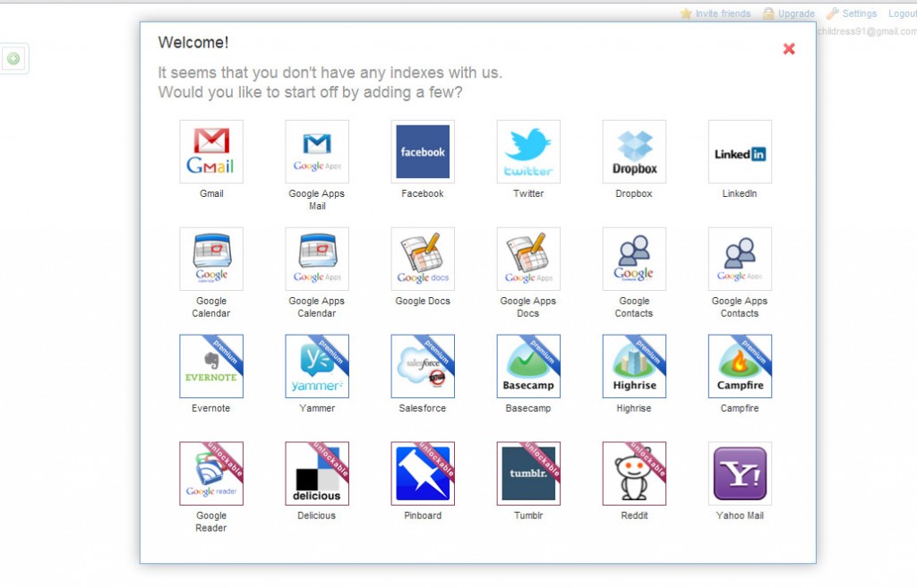Close the Welcome dialog with red X

789,49
